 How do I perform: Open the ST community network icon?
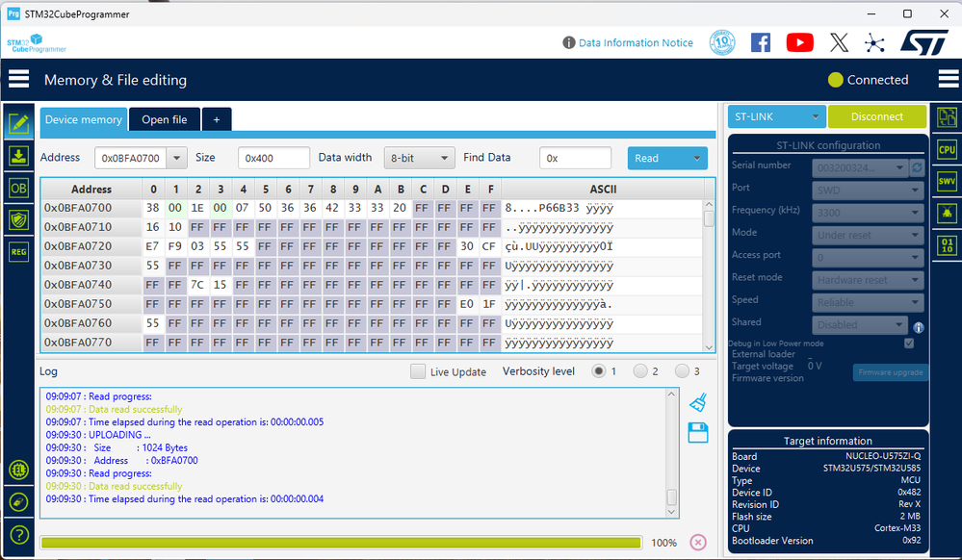pyautogui.click(x=875, y=43)
